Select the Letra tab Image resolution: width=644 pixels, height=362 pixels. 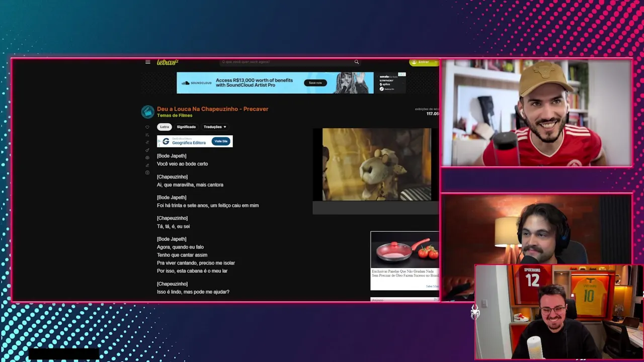coord(165,127)
